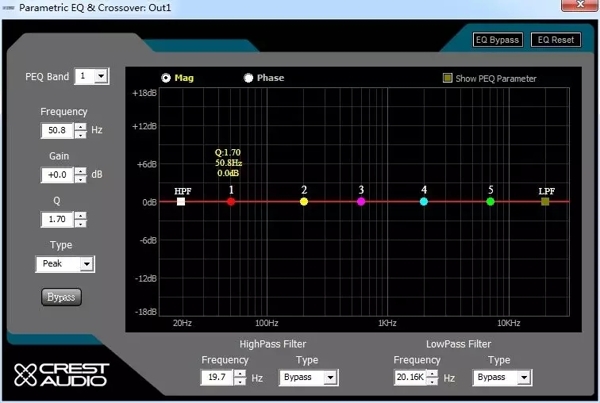Close the Parametric EQ window
The image size is (600, 403).
[x=580, y=5]
